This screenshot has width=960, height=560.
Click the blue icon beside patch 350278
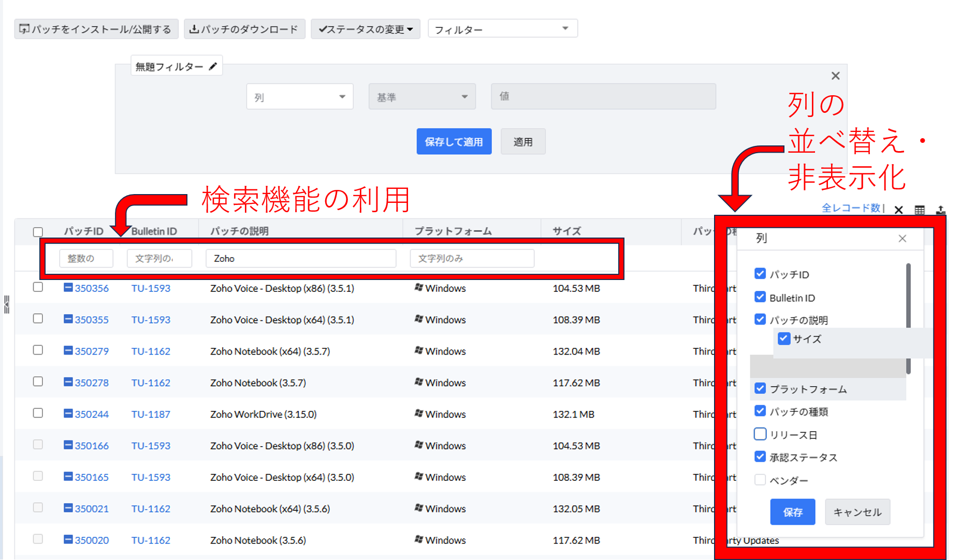[68, 382]
